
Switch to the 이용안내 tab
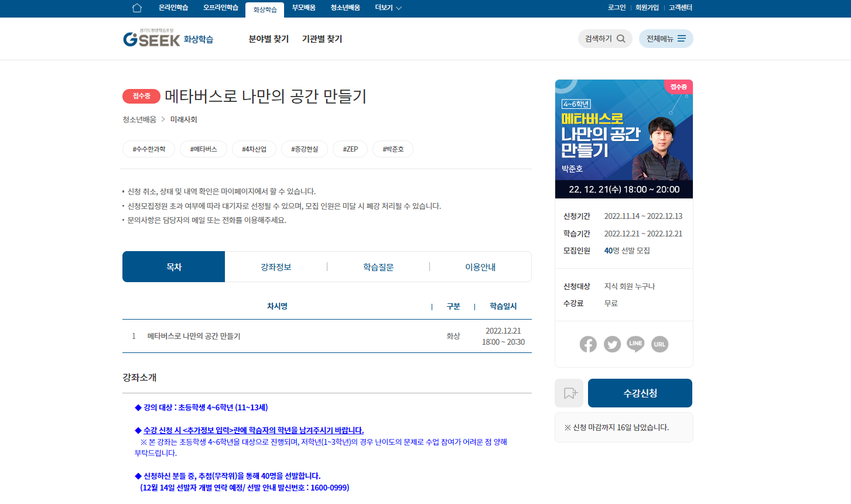480,267
